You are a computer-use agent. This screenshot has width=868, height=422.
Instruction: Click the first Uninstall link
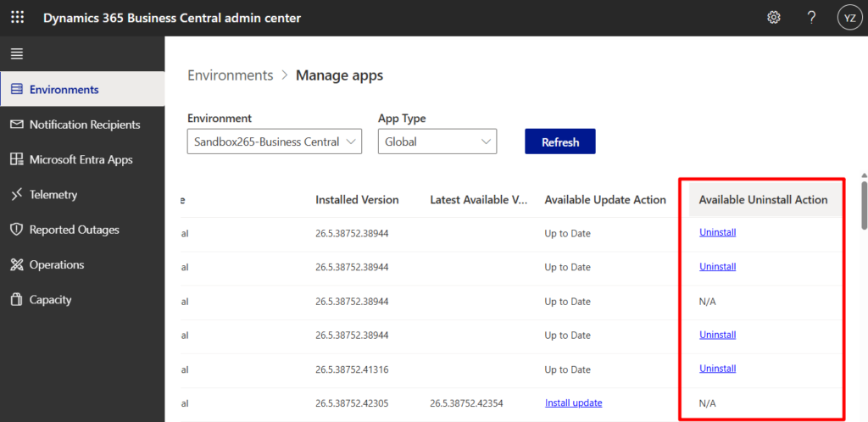[x=717, y=232]
